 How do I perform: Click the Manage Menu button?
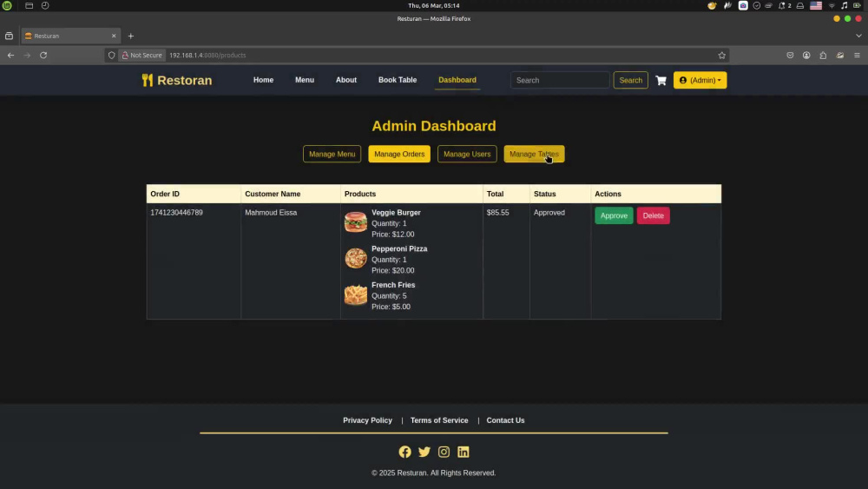[332, 154]
